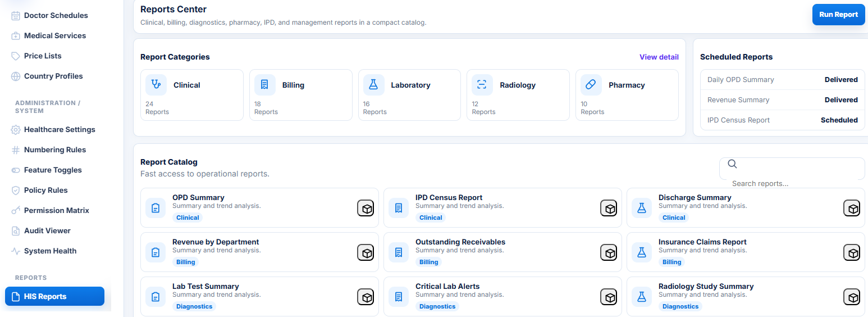Open the Clinical report category card
Image resolution: width=868 pixels, height=317 pixels.
point(192,95)
